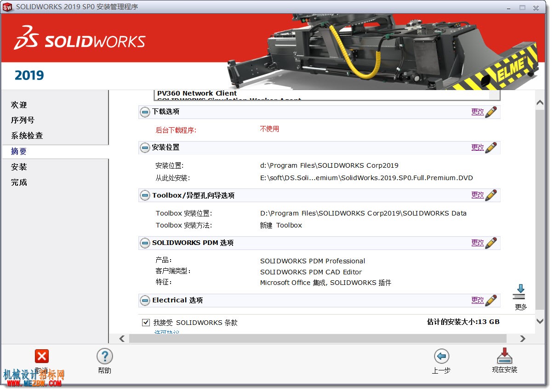This screenshot has width=553, height=392.
Task: Click the red X 取消 icon
Action: tap(41, 356)
